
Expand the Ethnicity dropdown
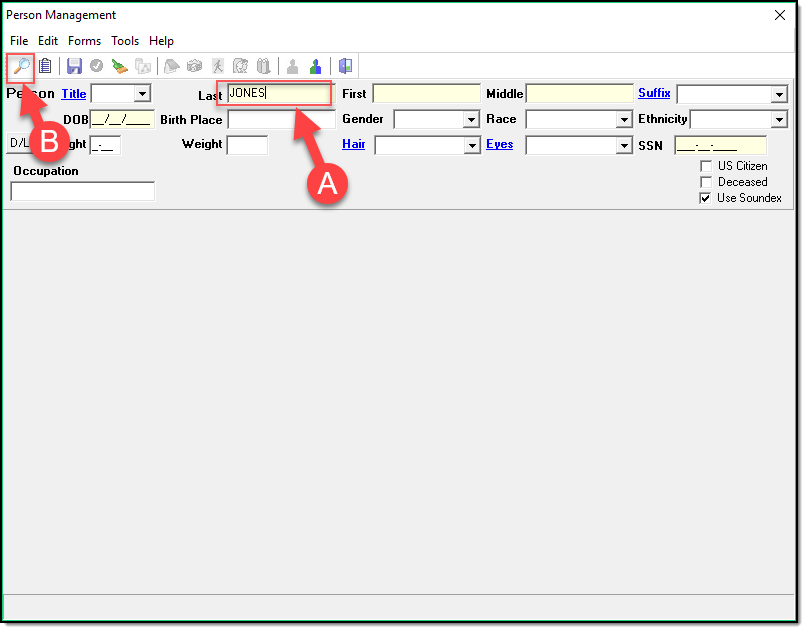click(779, 120)
